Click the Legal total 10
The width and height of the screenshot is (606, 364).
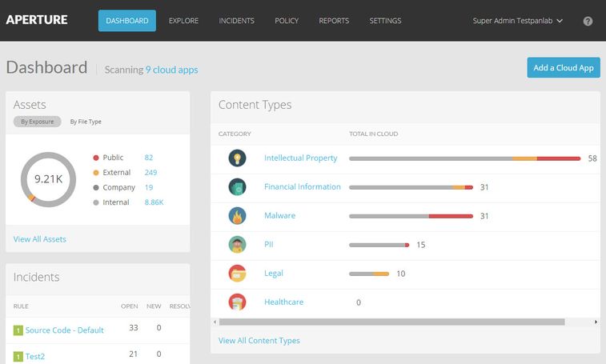click(x=401, y=274)
